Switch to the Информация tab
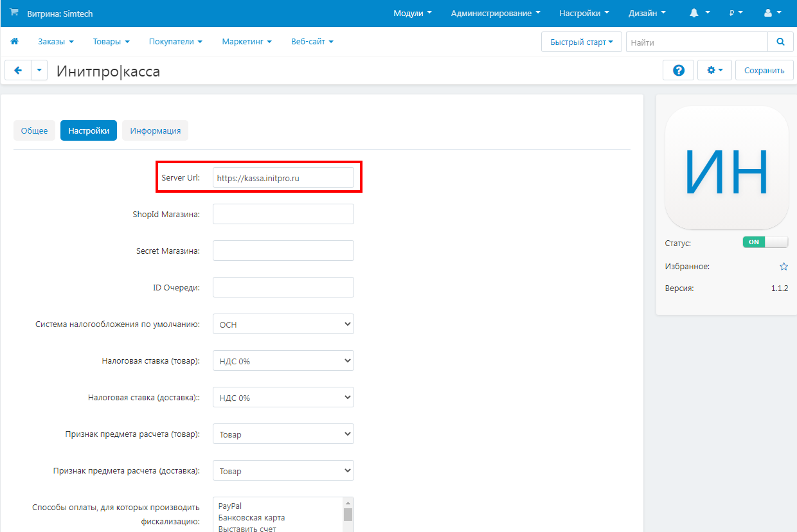This screenshot has height=532, width=797. (x=156, y=130)
